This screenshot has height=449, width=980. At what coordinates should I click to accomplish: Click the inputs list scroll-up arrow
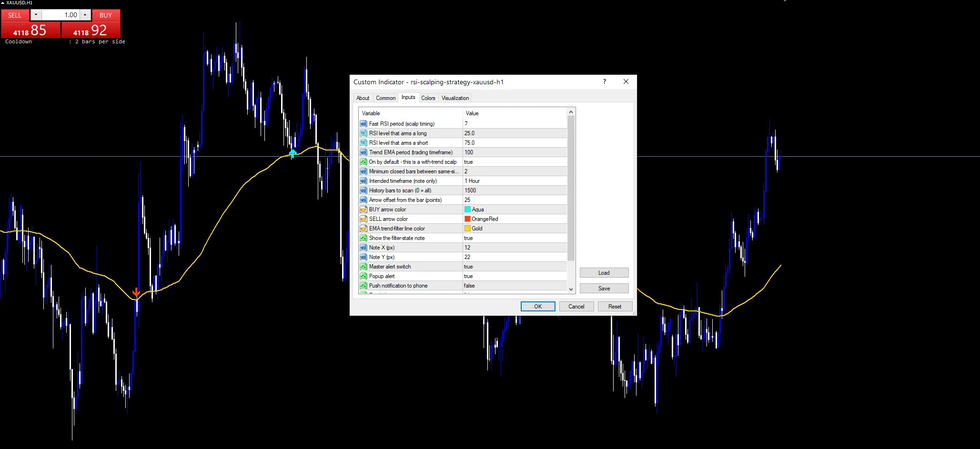571,112
